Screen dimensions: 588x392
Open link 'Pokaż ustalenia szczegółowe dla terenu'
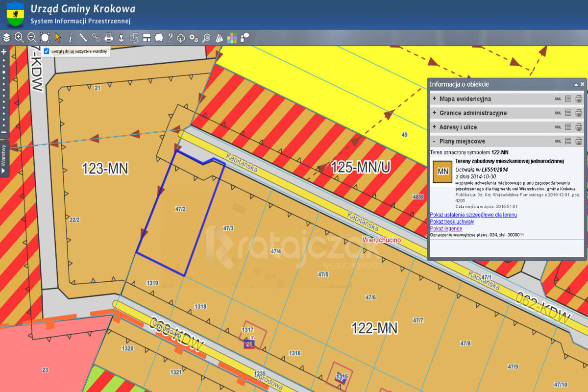[x=473, y=215]
